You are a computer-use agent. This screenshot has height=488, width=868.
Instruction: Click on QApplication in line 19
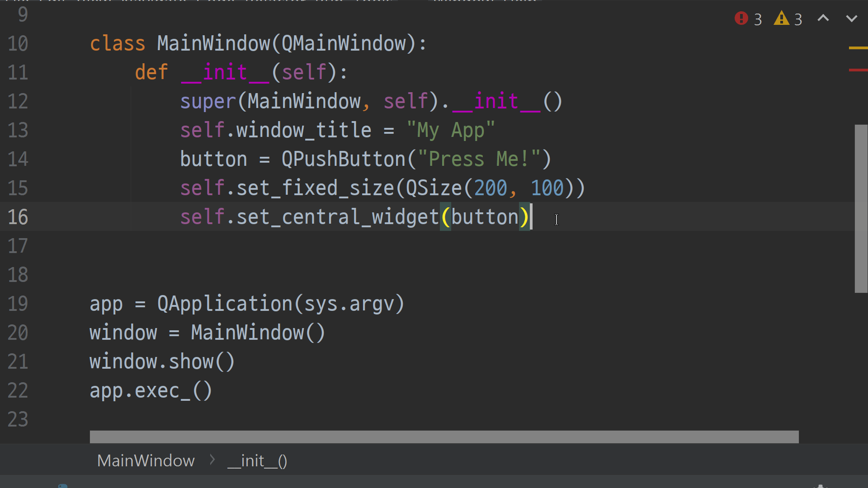pyautogui.click(x=225, y=304)
